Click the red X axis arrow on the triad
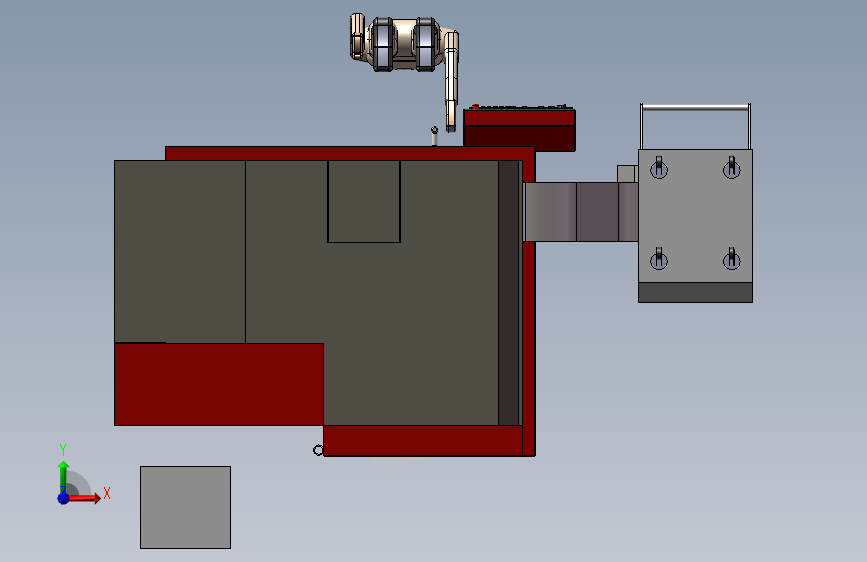867x562 pixels. point(84,498)
